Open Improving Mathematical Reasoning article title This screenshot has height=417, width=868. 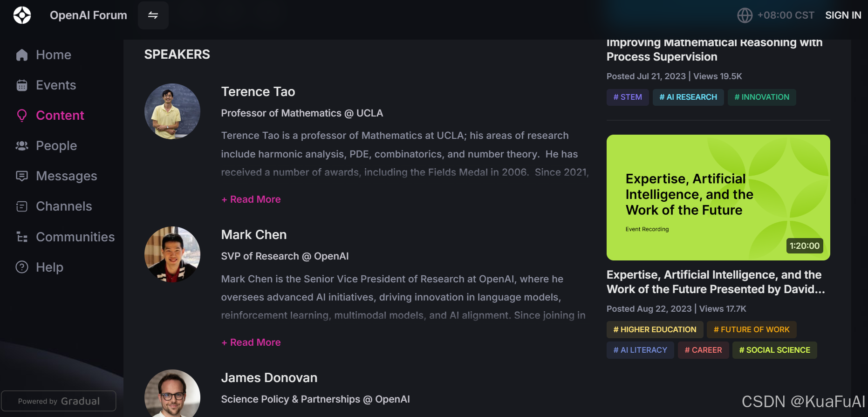coord(714,49)
